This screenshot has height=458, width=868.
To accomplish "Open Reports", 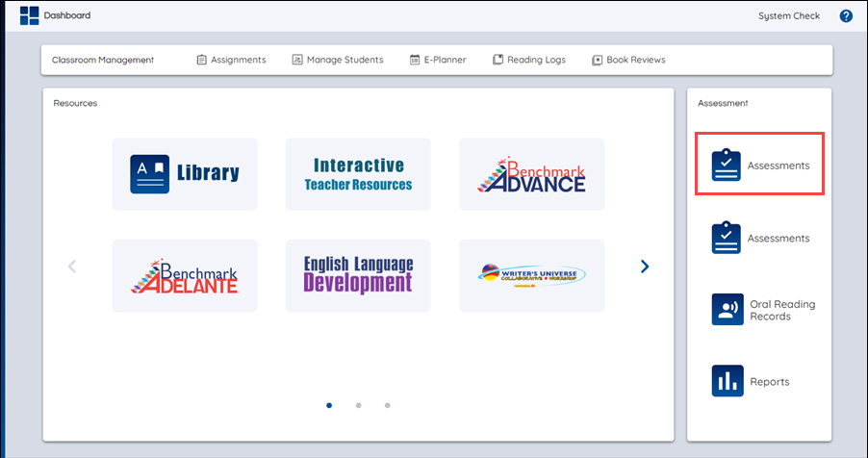I will 770,382.
